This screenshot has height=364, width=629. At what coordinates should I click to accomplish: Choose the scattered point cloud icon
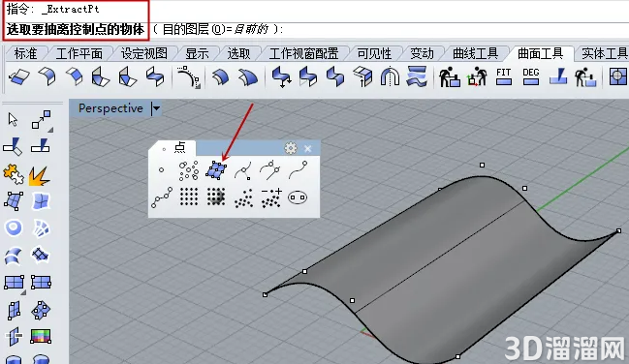coord(243,197)
